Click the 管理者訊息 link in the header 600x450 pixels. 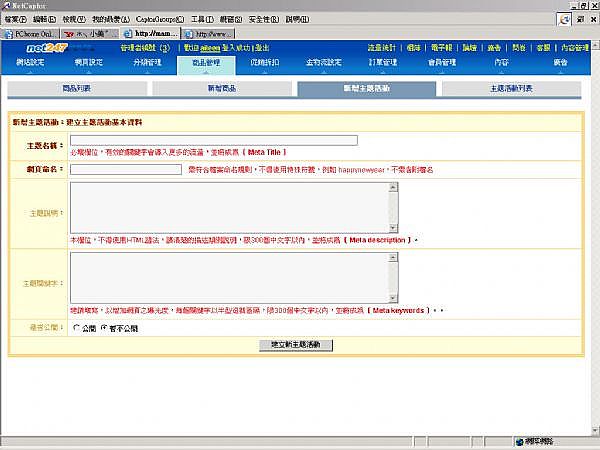(x=145, y=48)
